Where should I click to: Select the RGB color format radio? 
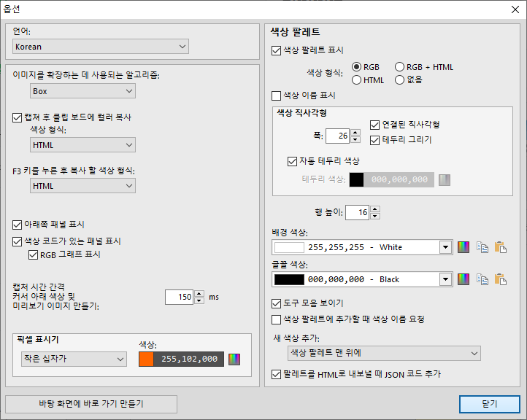[356, 67]
